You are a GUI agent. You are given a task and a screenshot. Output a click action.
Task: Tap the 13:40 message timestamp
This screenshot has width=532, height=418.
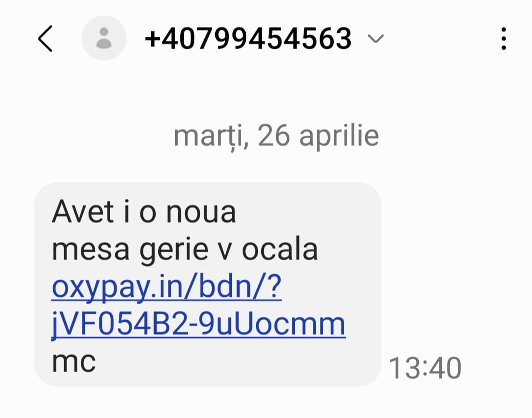coord(425,368)
